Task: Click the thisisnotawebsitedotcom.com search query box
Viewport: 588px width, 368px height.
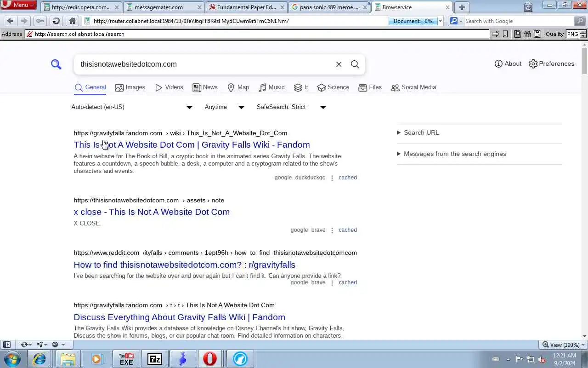Action: pos(204,64)
